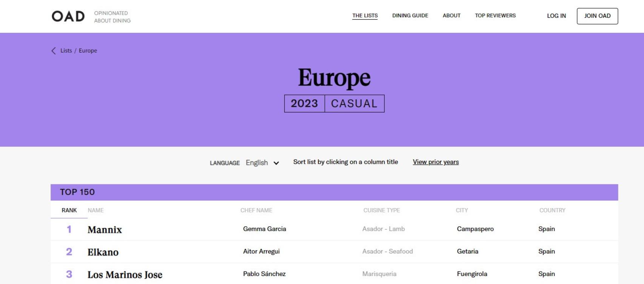Click the back chevron beside Lists

point(54,51)
